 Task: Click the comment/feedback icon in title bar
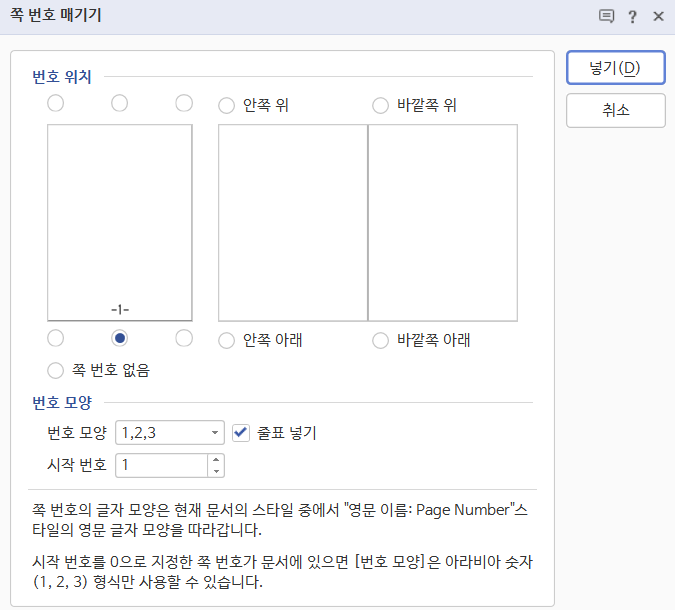click(x=606, y=16)
